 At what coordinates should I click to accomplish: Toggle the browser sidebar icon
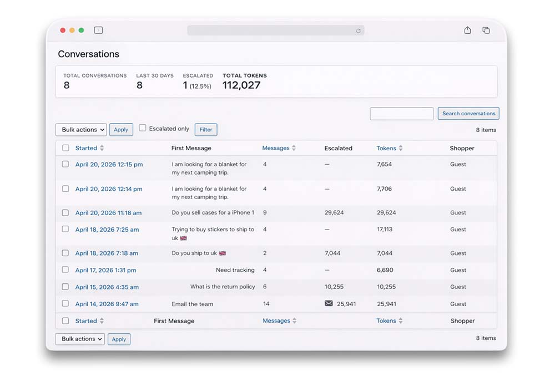point(98,30)
